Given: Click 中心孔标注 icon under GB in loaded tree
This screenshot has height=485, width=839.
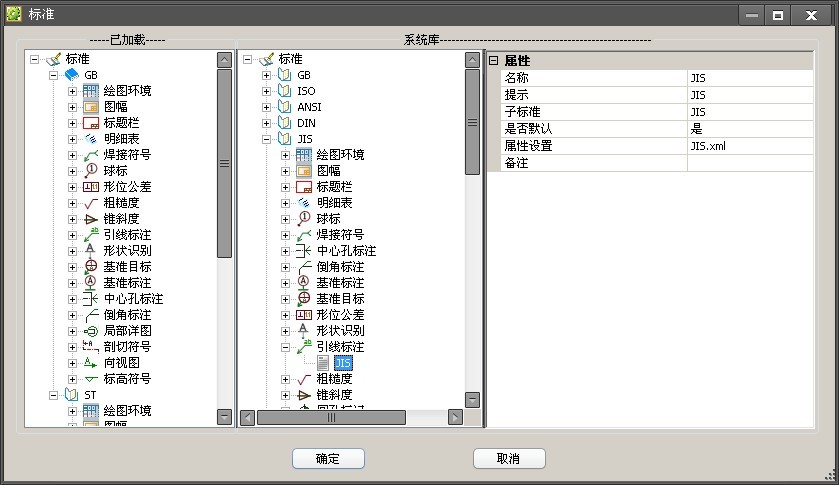Looking at the screenshot, I should click(90, 299).
